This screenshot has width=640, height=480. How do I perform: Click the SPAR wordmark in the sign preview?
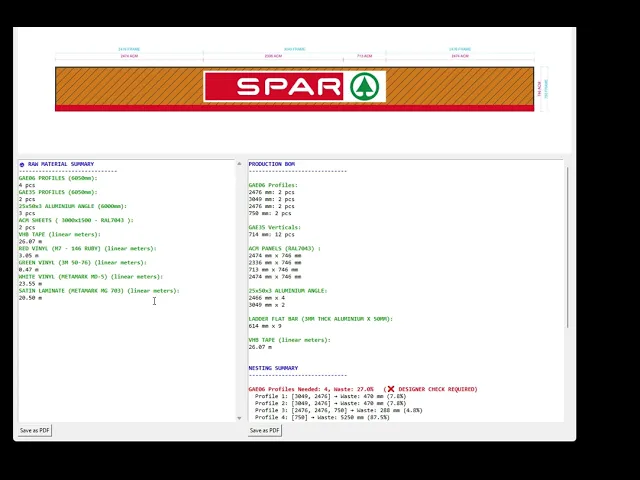pos(289,87)
